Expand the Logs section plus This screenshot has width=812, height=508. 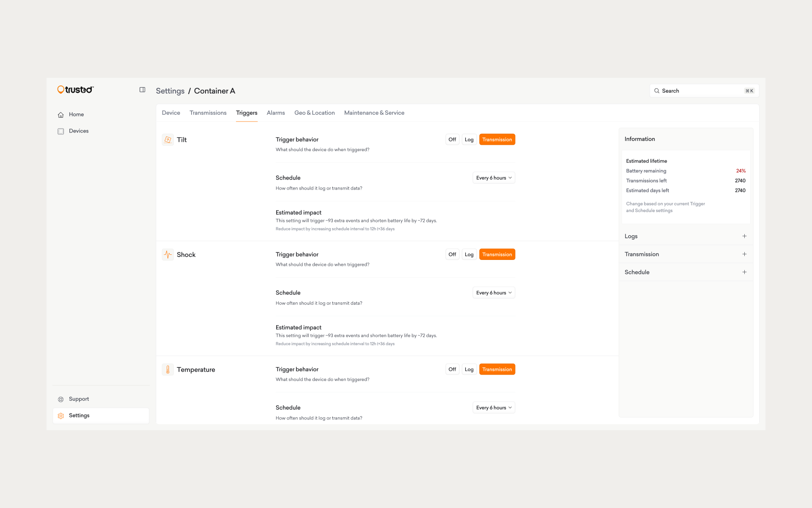744,236
